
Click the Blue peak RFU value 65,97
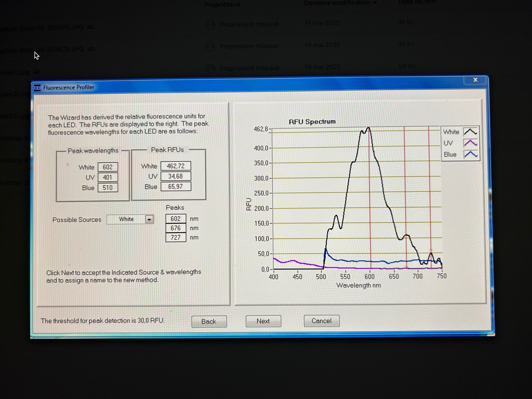coord(175,187)
